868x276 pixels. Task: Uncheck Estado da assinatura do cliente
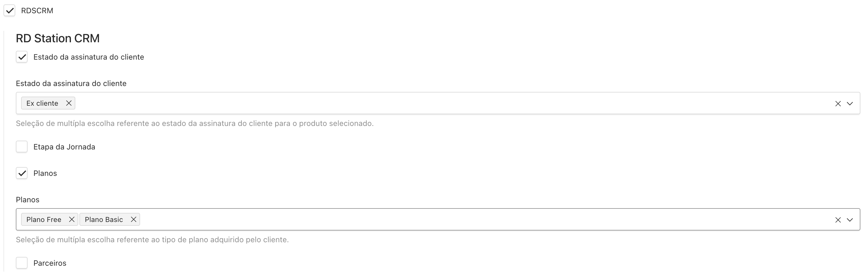click(22, 57)
